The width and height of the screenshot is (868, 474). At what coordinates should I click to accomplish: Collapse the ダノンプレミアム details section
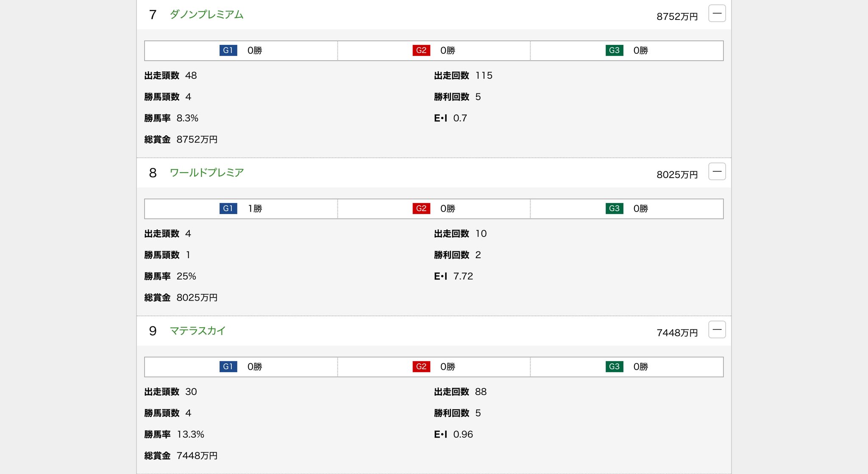pyautogui.click(x=717, y=14)
